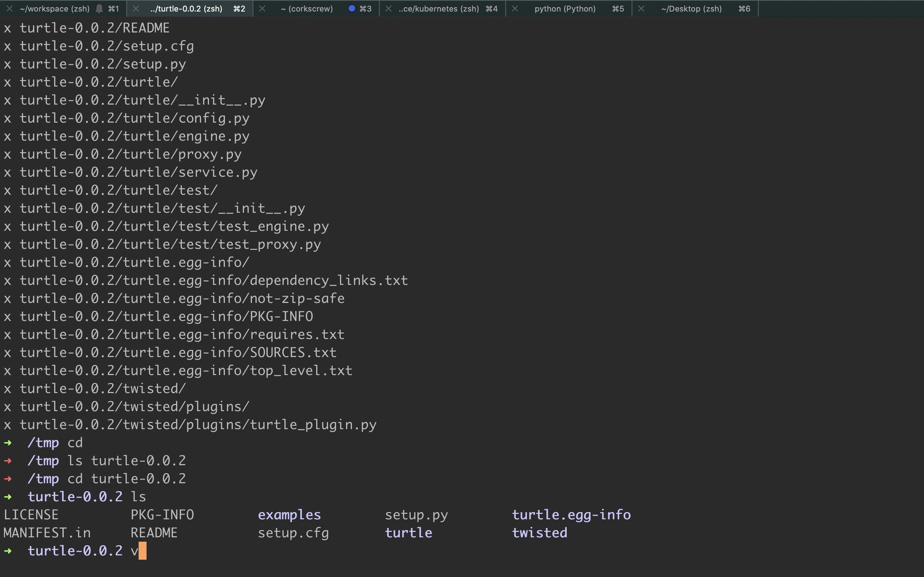Click setup.py in the file listing
This screenshot has height=577, width=924.
pyautogui.click(x=416, y=514)
